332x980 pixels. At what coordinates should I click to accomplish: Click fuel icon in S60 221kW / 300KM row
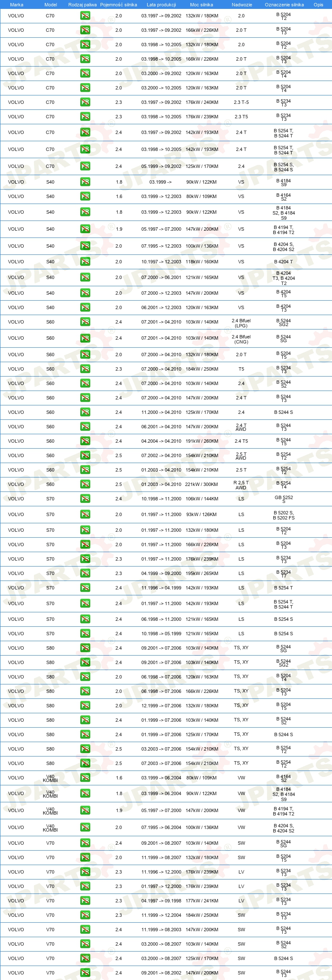click(85, 484)
